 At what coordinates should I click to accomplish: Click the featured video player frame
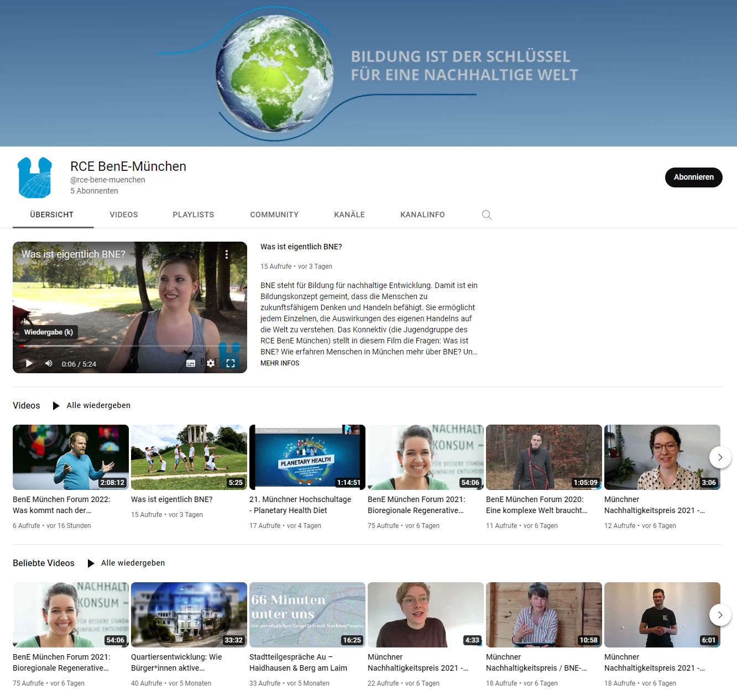130,307
